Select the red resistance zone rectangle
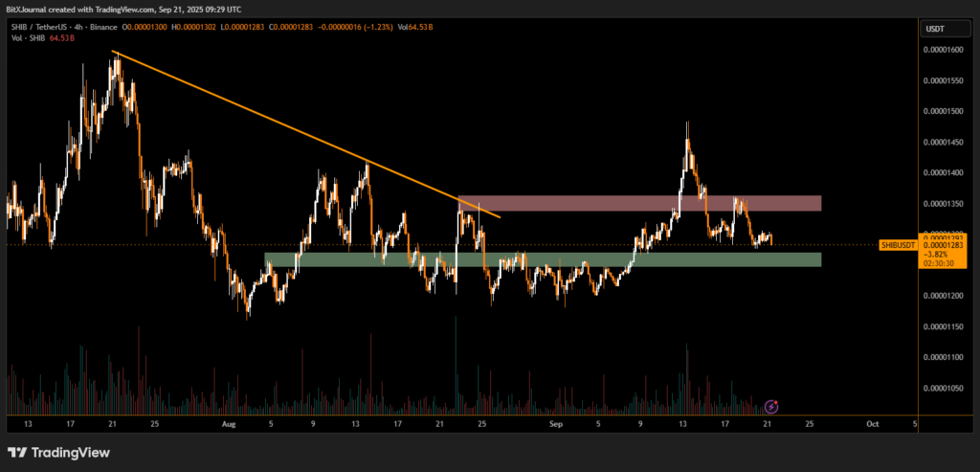The image size is (980, 472). point(639,203)
